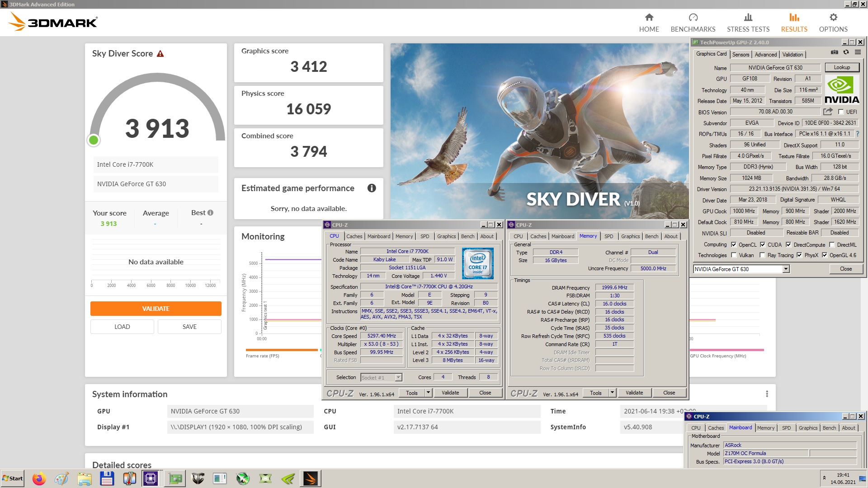Refresh GPU-Z readings with refresh icon
This screenshot has height=488, width=868.
tap(846, 52)
